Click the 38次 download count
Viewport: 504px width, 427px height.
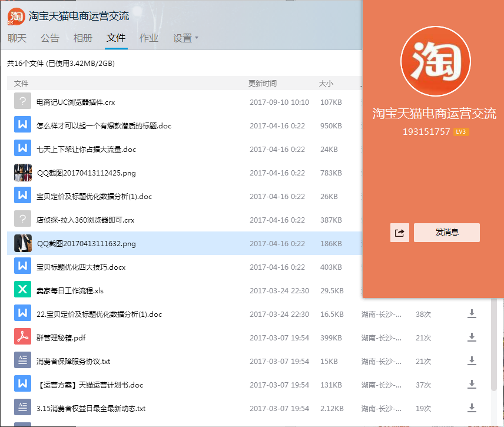pyautogui.click(x=423, y=314)
